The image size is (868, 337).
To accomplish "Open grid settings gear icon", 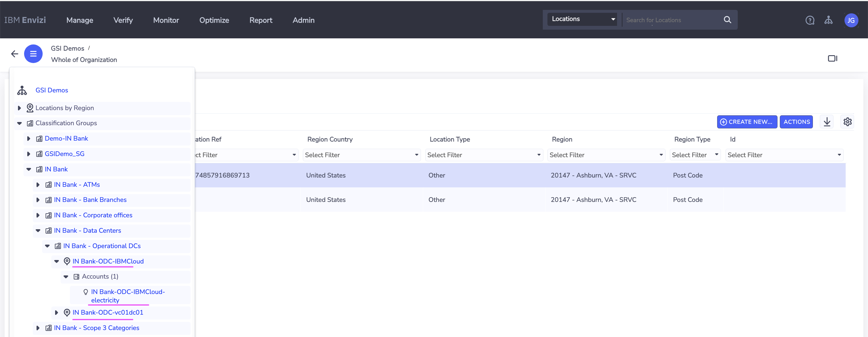I will 847,122.
